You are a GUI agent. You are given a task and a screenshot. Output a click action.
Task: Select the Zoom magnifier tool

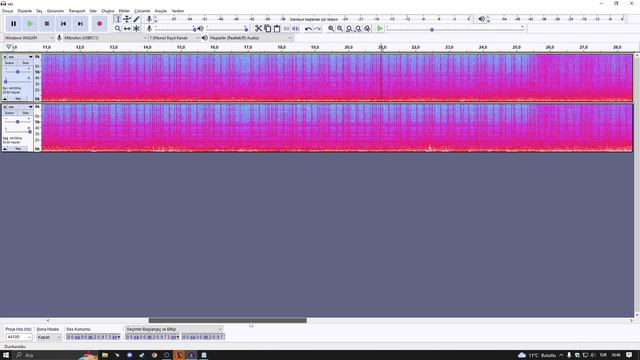118,29
